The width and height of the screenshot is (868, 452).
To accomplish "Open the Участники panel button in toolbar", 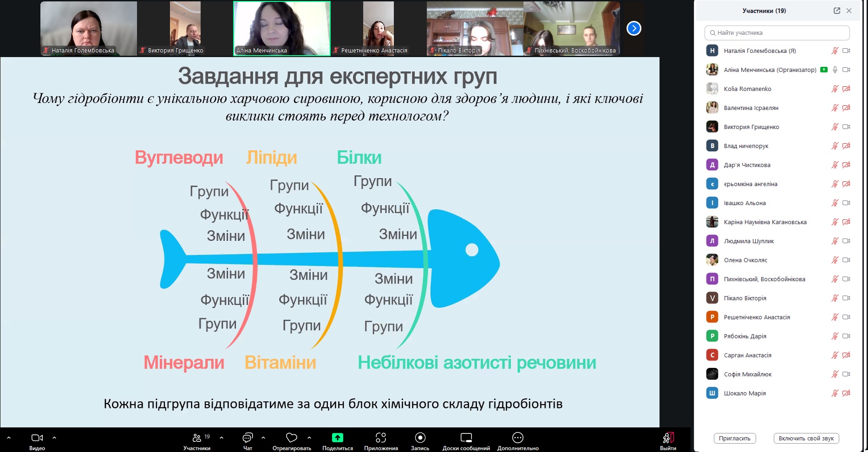I will 197,441.
